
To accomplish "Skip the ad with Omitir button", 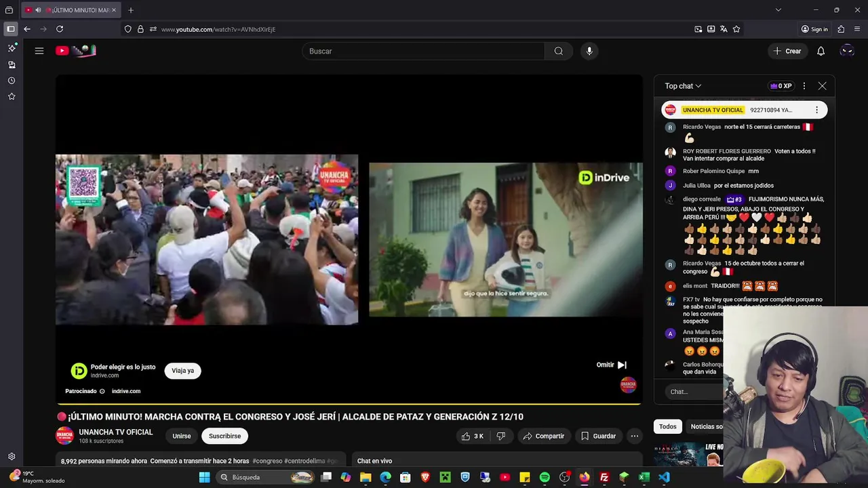I will click(x=612, y=365).
